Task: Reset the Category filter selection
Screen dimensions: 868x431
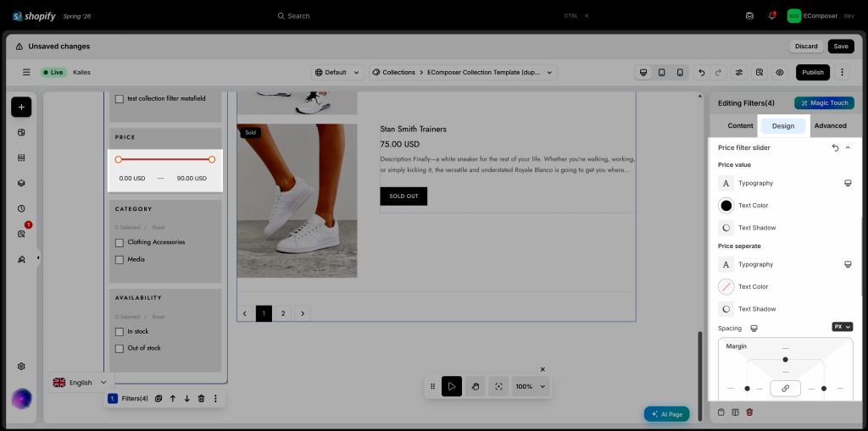Action: [159, 228]
